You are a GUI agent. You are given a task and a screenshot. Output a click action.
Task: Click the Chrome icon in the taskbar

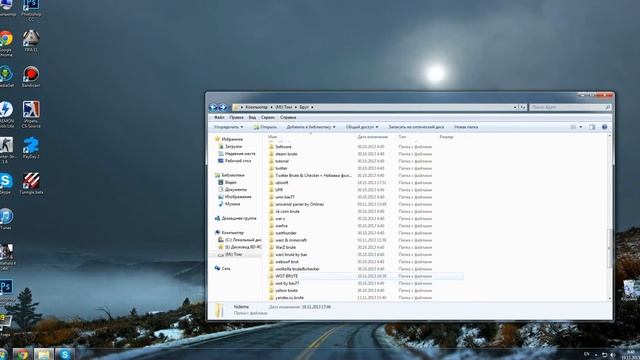[x=22, y=354]
